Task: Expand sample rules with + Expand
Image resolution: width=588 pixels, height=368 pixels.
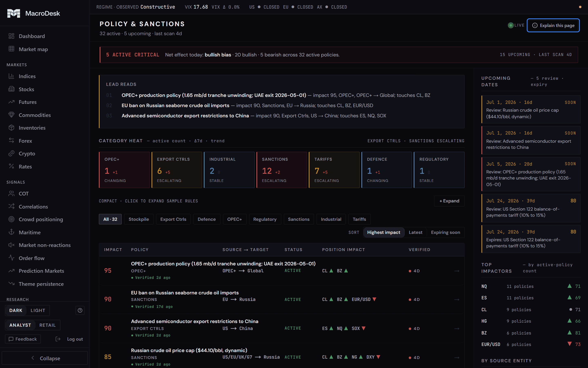Action: [x=449, y=201]
